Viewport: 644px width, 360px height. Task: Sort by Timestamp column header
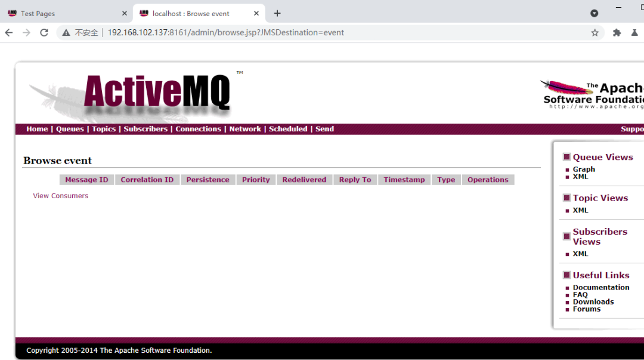coord(404,180)
